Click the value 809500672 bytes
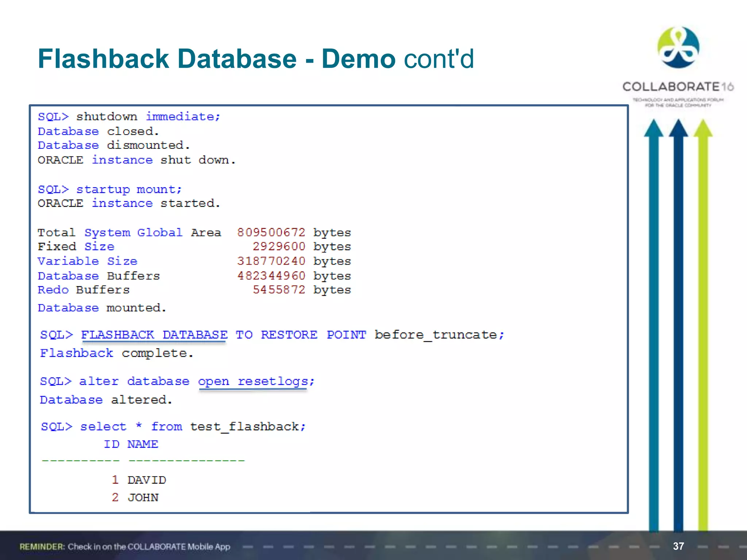 294,233
